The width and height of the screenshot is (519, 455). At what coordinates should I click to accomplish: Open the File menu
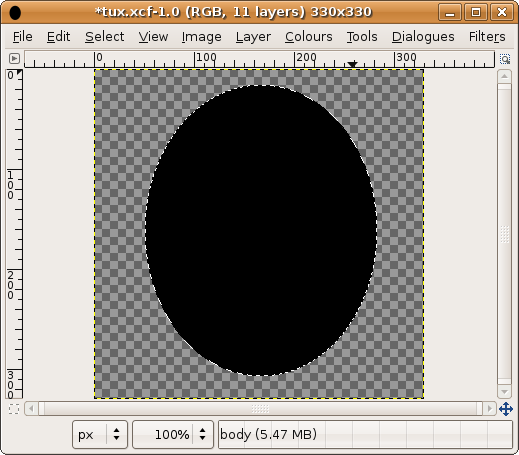click(x=23, y=36)
